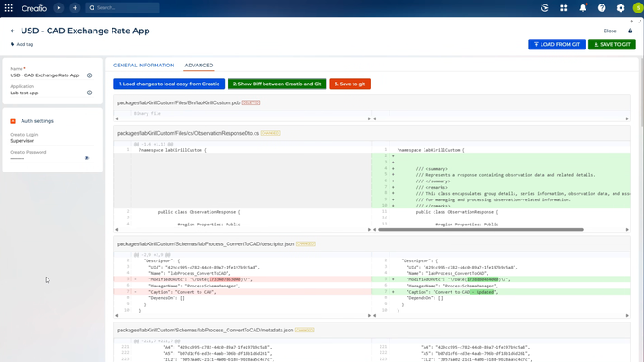Edit the Name field value

tap(45, 75)
